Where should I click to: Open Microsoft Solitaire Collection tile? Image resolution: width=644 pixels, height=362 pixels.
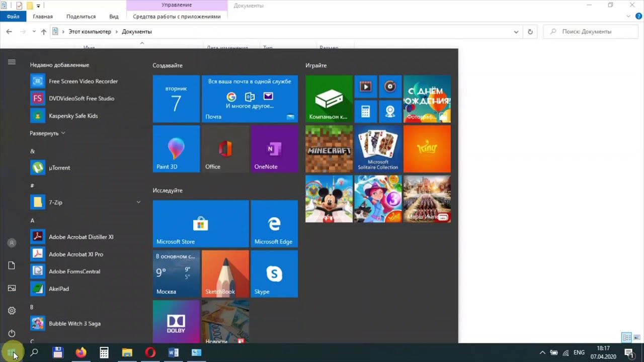coord(378,149)
